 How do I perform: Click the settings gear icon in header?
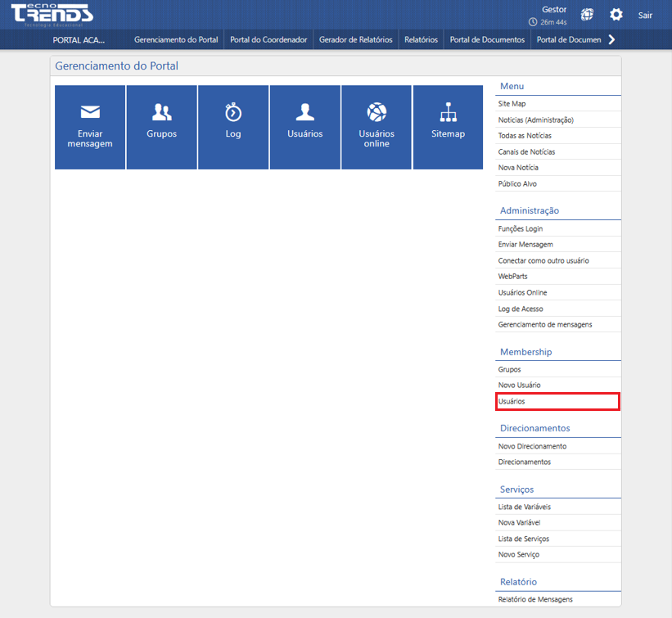pos(616,15)
